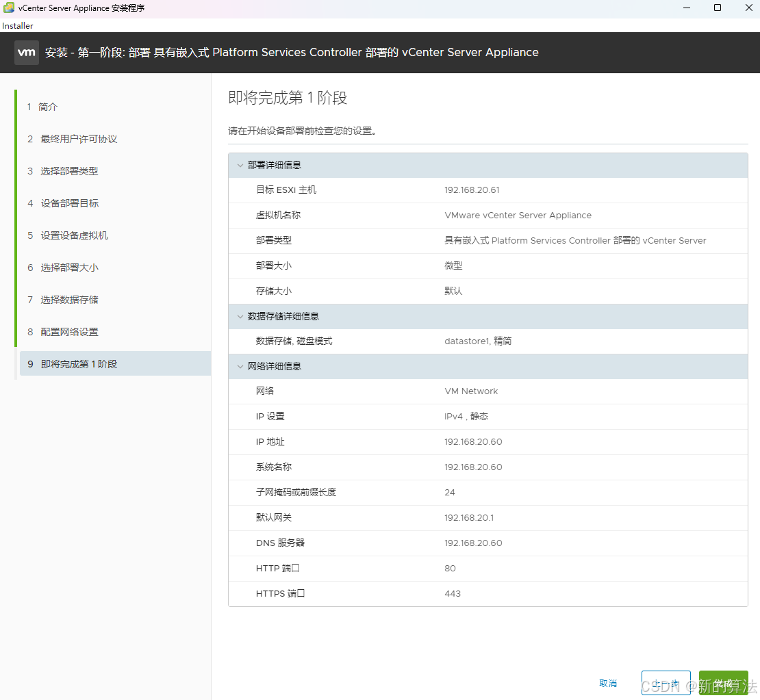Click the HTTP 端口 value 80
The height and width of the screenshot is (700, 760).
tap(450, 568)
